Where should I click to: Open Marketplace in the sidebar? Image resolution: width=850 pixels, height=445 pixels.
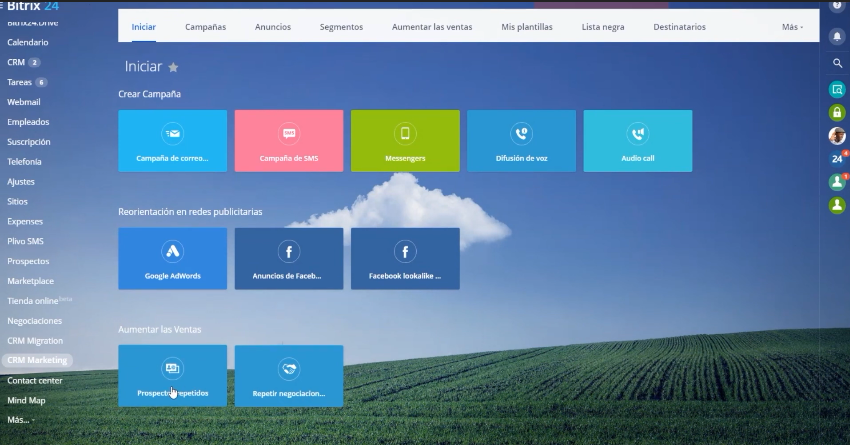coord(30,281)
